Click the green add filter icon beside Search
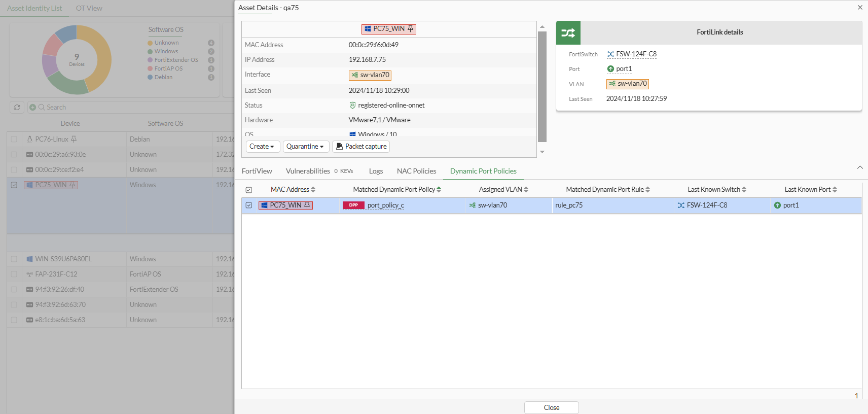Image resolution: width=868 pixels, height=414 pixels. click(x=32, y=108)
